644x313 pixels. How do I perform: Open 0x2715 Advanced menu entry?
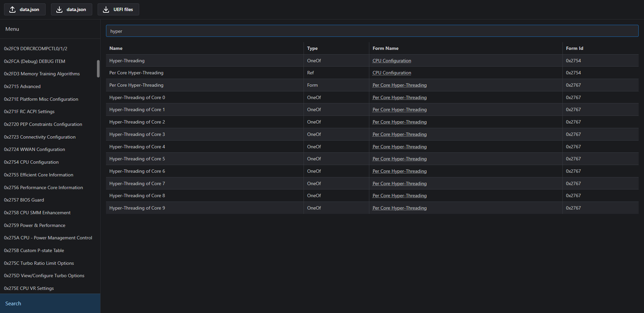pos(22,86)
